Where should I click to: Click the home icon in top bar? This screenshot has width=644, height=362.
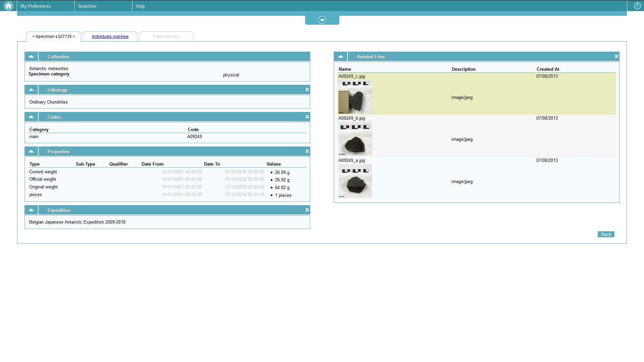coord(8,6)
